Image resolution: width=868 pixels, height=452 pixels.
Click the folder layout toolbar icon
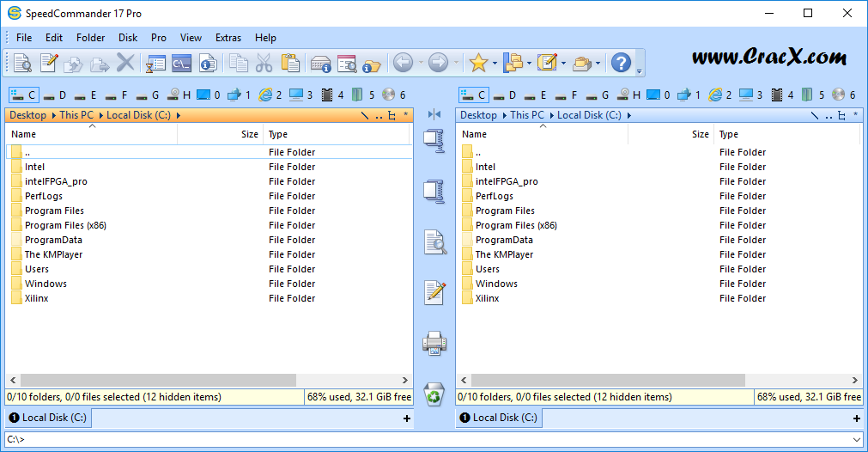coord(513,63)
